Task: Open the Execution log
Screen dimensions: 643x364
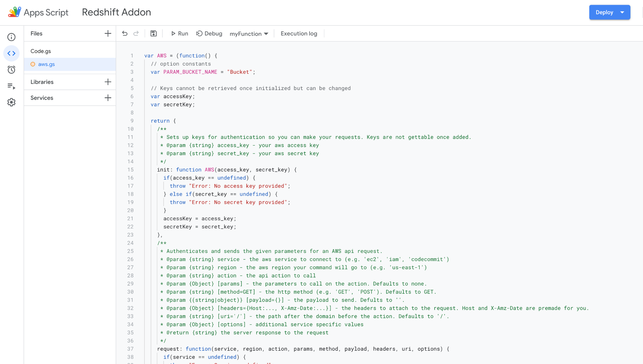Action: point(299,34)
